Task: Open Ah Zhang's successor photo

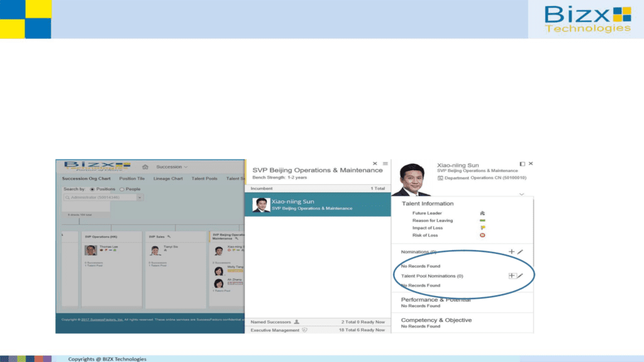Action: pyautogui.click(x=218, y=283)
